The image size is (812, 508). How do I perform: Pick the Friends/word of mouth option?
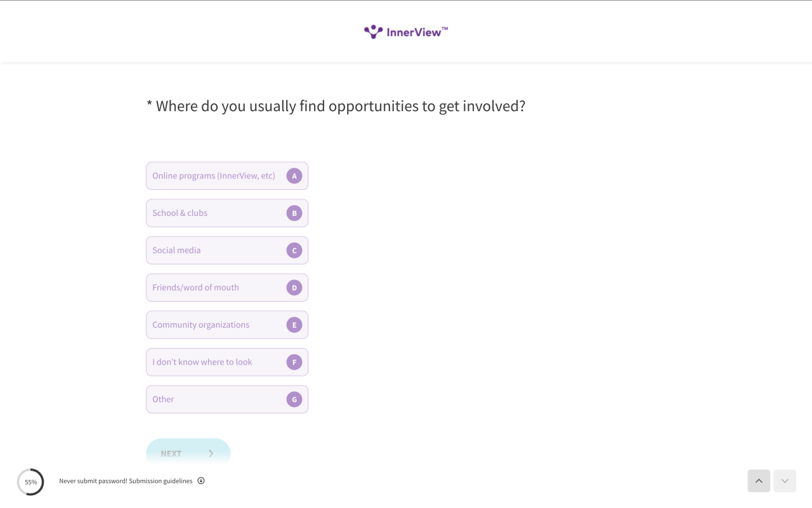coord(227,288)
